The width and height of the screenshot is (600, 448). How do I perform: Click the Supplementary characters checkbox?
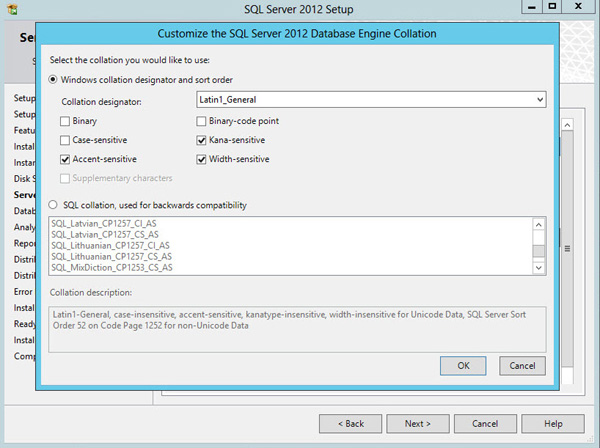click(x=65, y=178)
